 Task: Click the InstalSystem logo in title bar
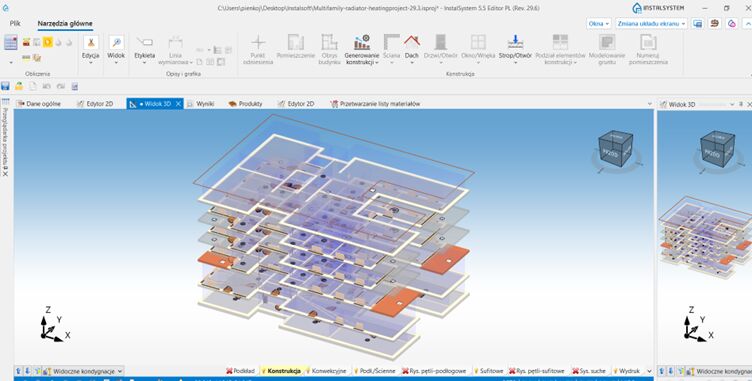(x=658, y=8)
